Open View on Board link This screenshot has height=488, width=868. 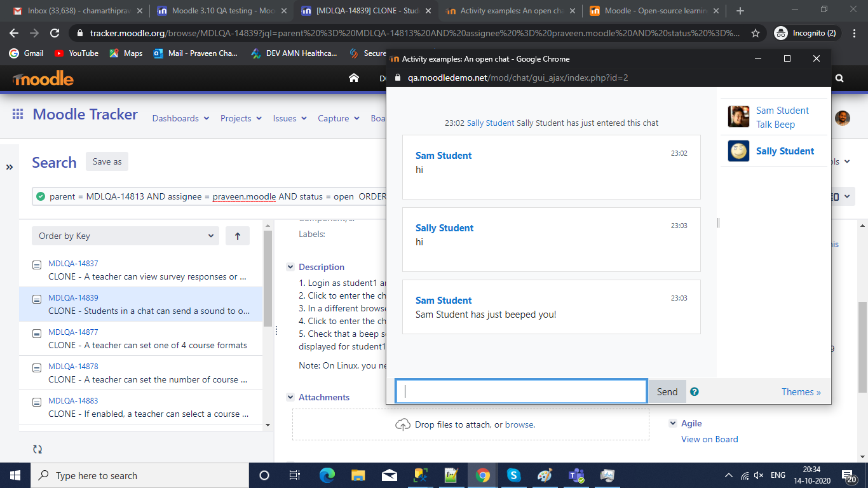click(709, 439)
